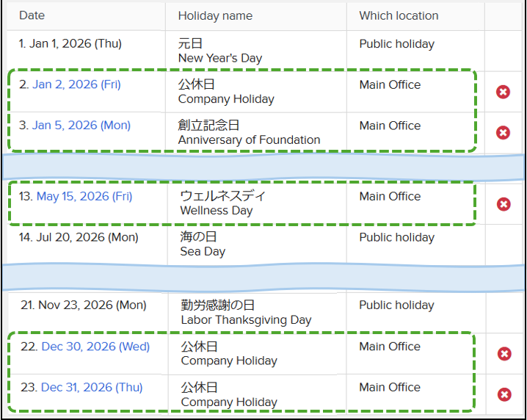Click the Which location column header
Viewport: 527px width, 420px height.
point(399,16)
